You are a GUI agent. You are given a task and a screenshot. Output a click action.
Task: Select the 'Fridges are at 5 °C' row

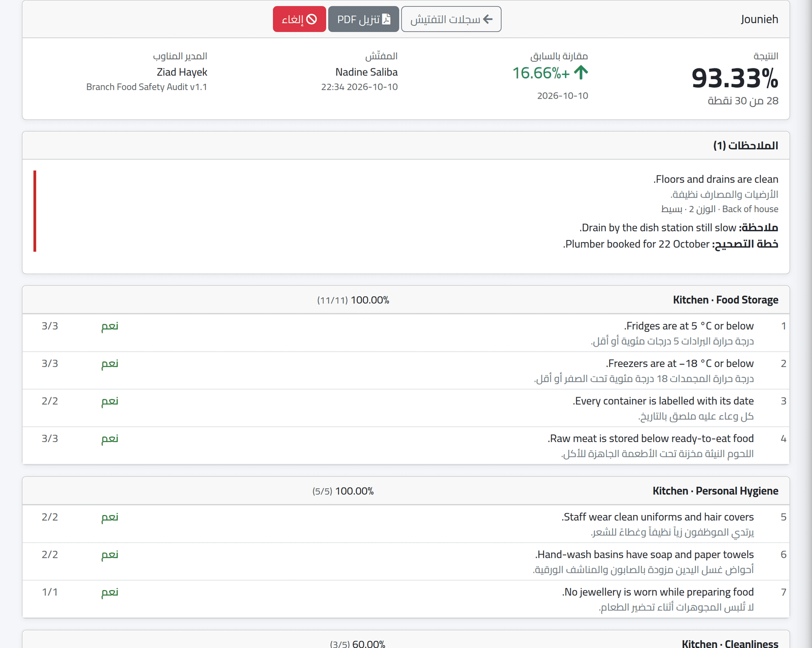pos(406,333)
